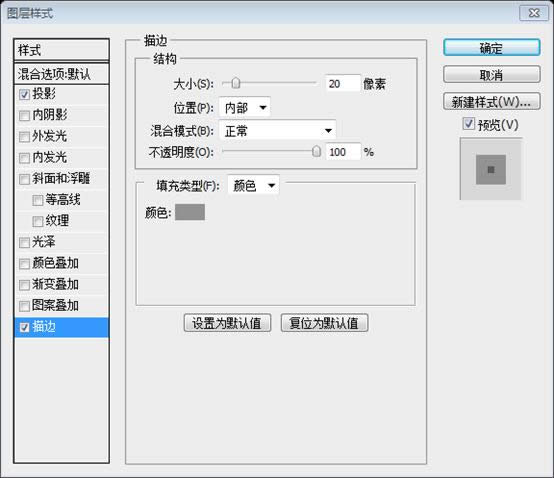Select the 描边 stroke item in list

tap(61, 327)
